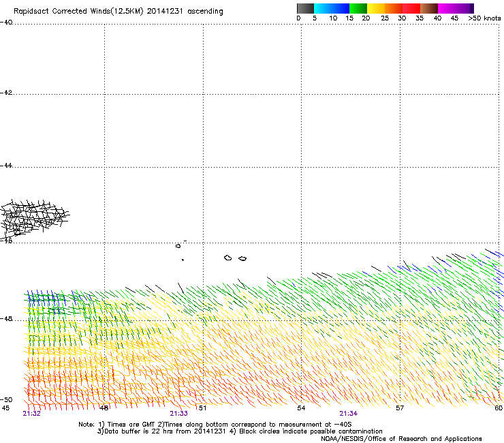Viewport: 504px width, 443px height.
Task: Click the yellow 20-25 knots color band
Action: (376, 8)
